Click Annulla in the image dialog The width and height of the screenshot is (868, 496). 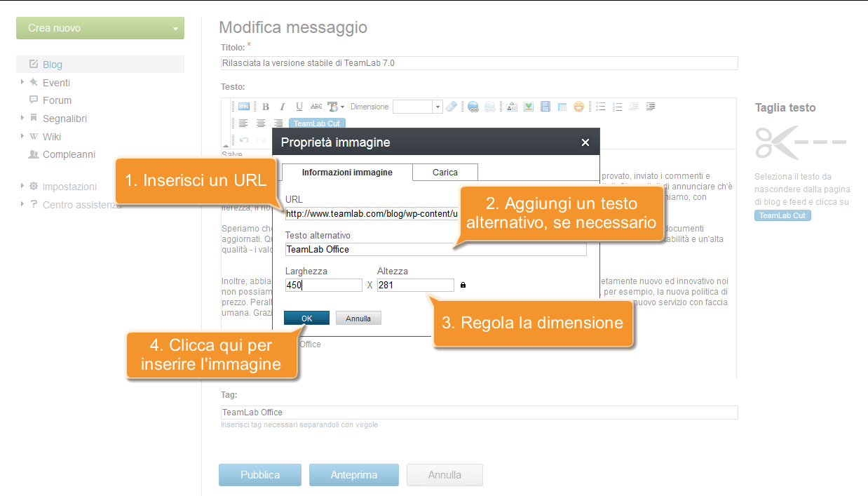point(358,319)
